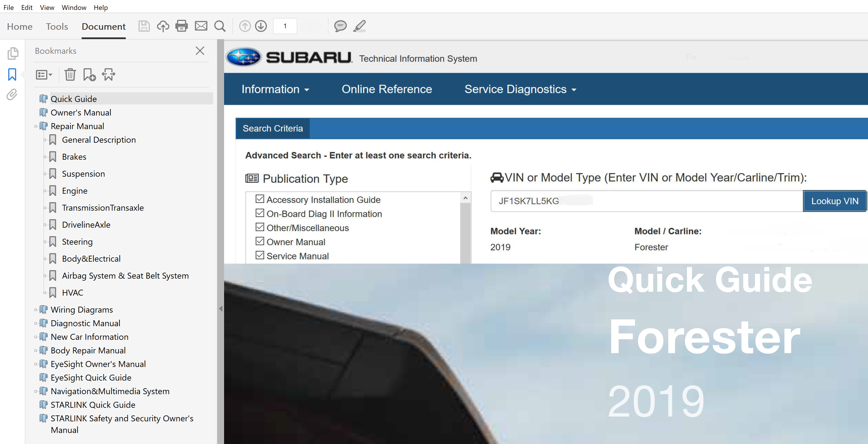Add a comment with speech bubble icon
The height and width of the screenshot is (444, 868).
coord(340,26)
